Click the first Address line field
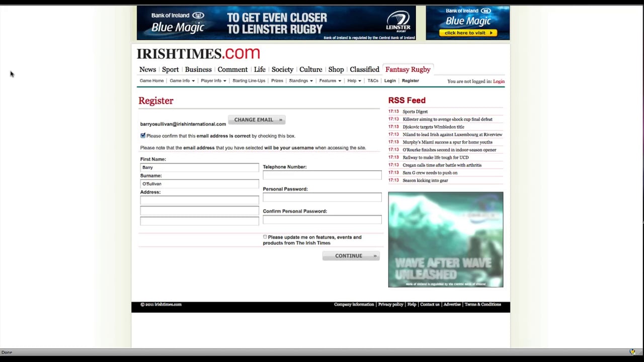This screenshot has height=362, width=644. tap(199, 200)
